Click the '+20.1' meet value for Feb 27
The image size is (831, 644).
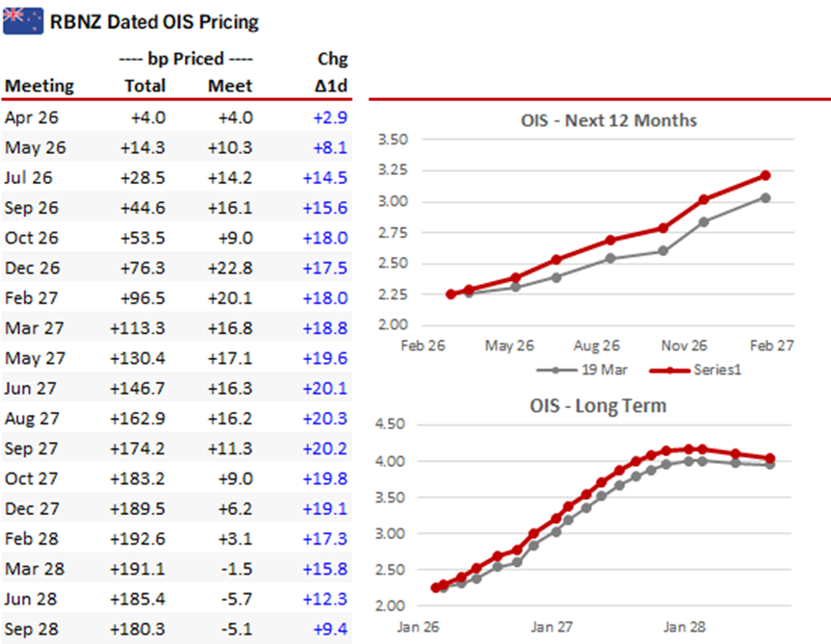(230, 298)
